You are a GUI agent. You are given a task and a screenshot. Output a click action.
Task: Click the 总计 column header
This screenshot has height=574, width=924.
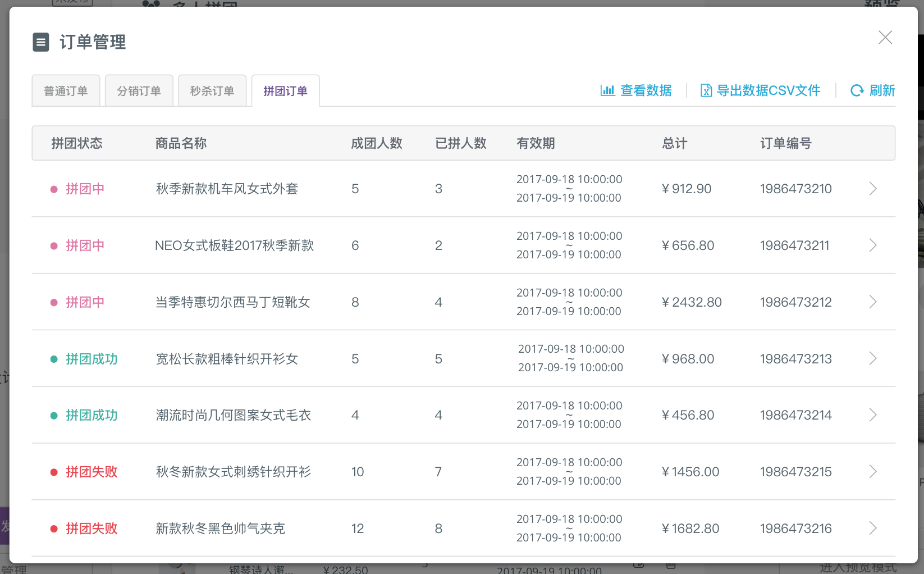[675, 143]
